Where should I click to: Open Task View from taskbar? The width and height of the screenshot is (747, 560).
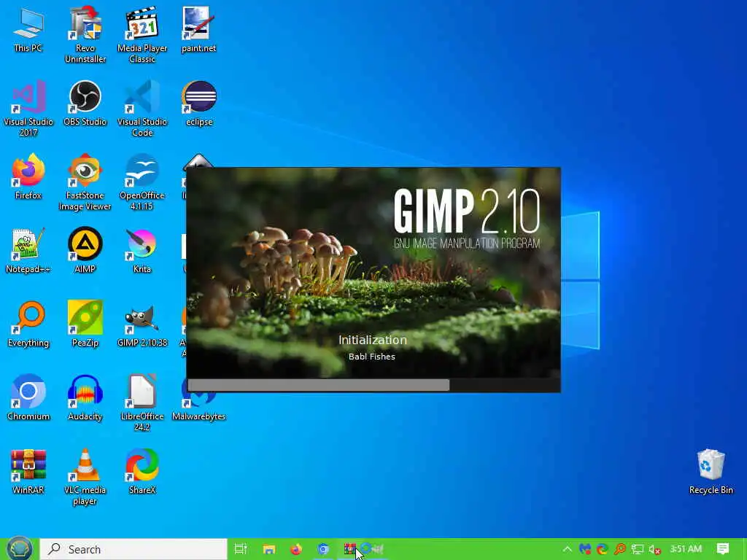(241, 549)
